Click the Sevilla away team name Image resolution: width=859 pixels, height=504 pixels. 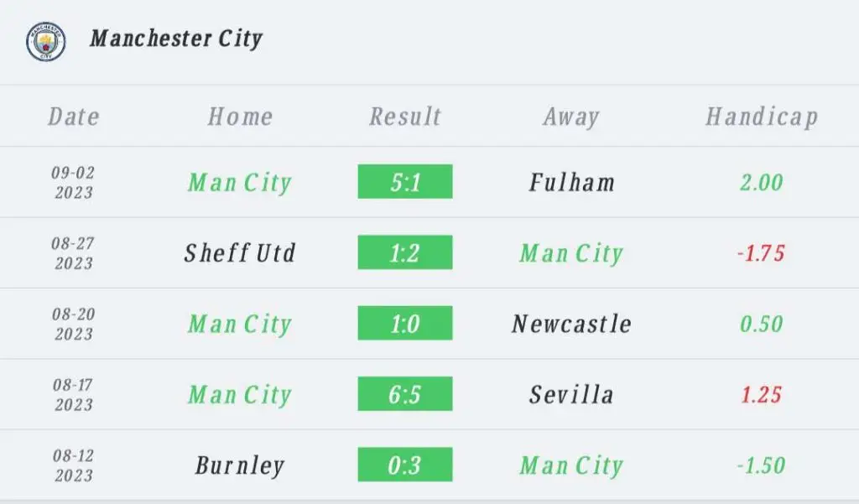pos(571,394)
